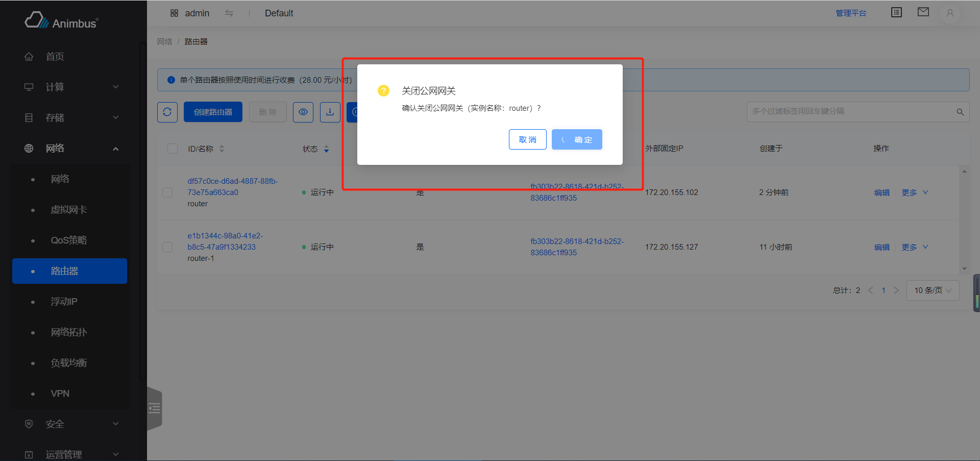This screenshot has height=461, width=980.
Task: Open the message mail icon in top bar
Action: [923, 12]
